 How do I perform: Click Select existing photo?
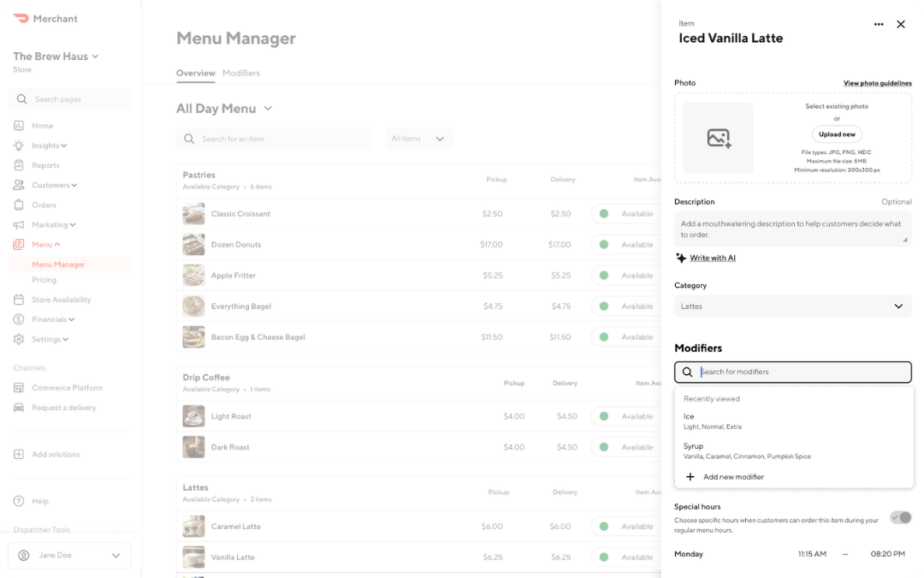(x=837, y=107)
